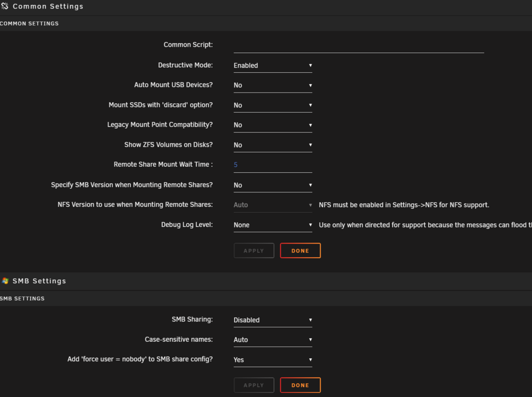532x397 pixels.
Task: Click the SMB Settings Windows flag icon
Action: (x=5, y=281)
